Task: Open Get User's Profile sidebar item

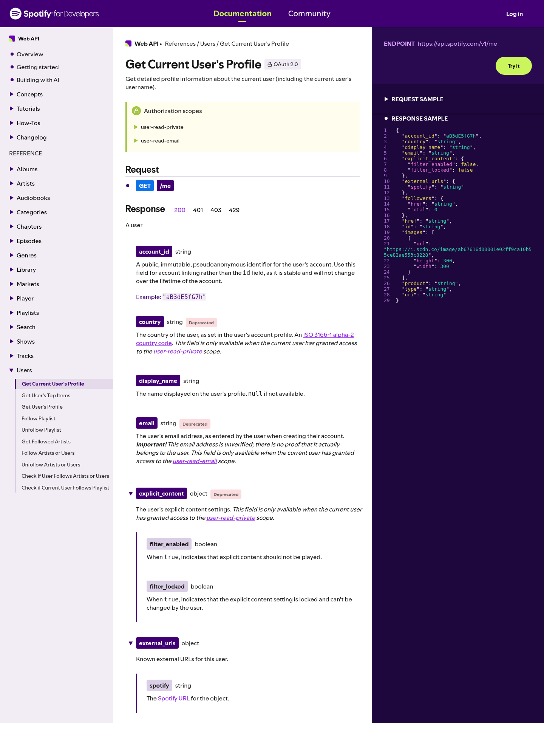Action: click(x=42, y=407)
